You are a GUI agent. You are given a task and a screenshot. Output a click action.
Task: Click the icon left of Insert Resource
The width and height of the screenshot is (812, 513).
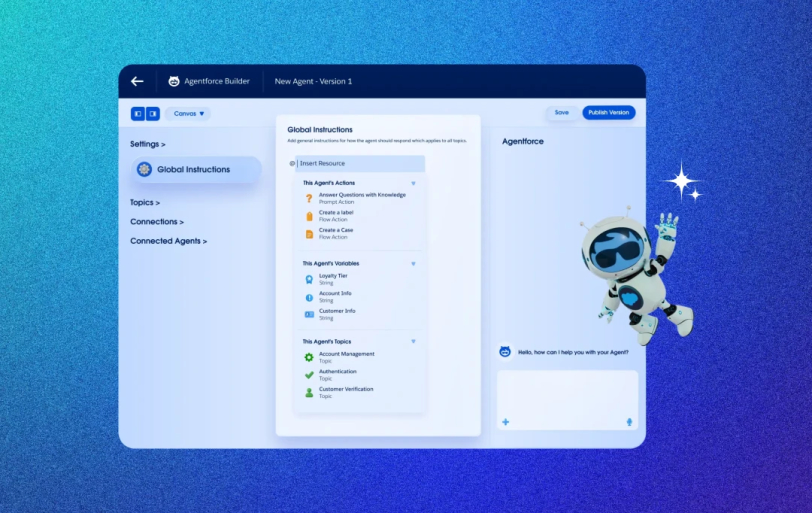292,164
